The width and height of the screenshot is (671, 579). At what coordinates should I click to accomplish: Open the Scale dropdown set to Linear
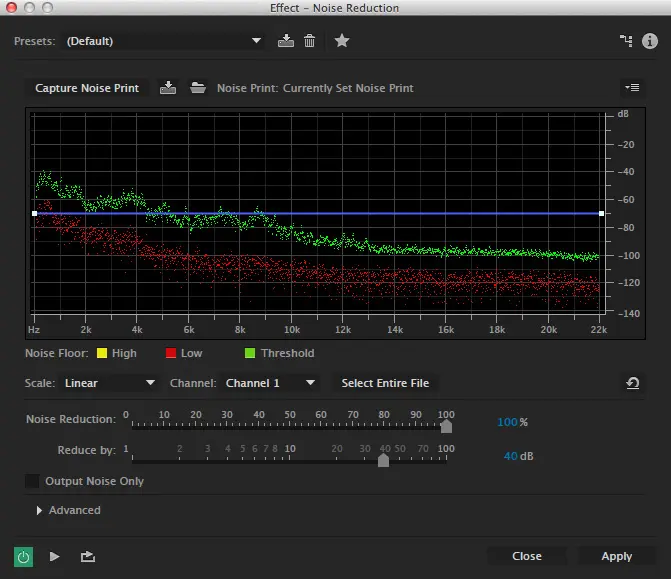110,383
